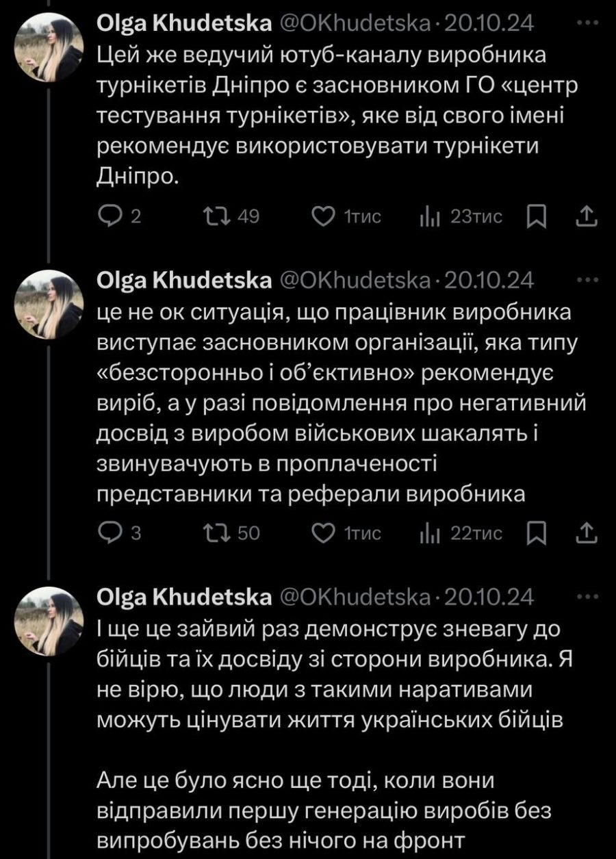Open Olga Khudetska profile from first tweet
The width and height of the screenshot is (616, 859).
184,25
